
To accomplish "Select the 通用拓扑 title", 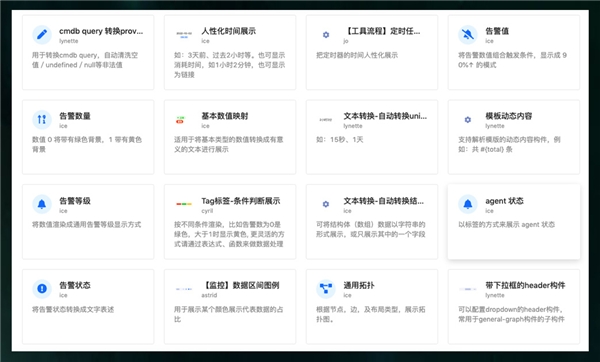I will 359,285.
